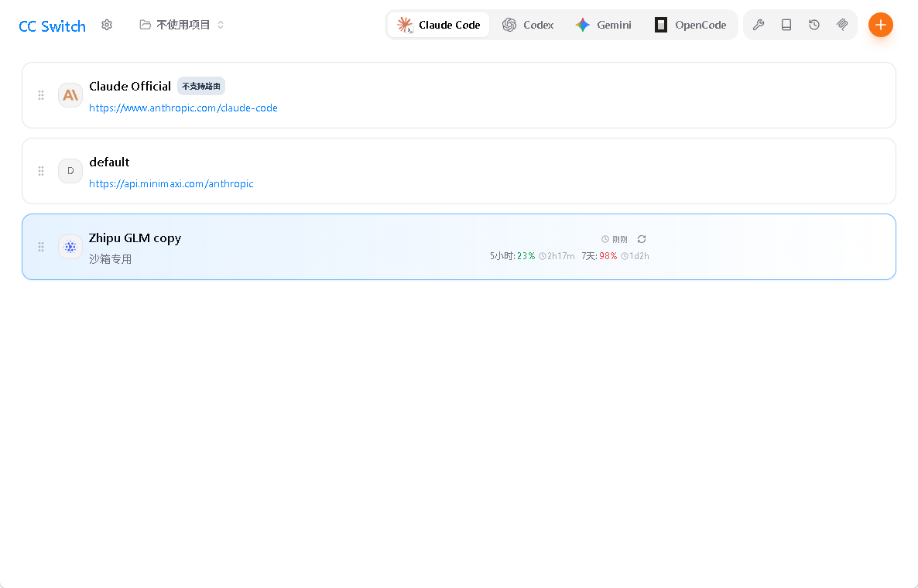Open the wrench tools icon

[x=759, y=25]
